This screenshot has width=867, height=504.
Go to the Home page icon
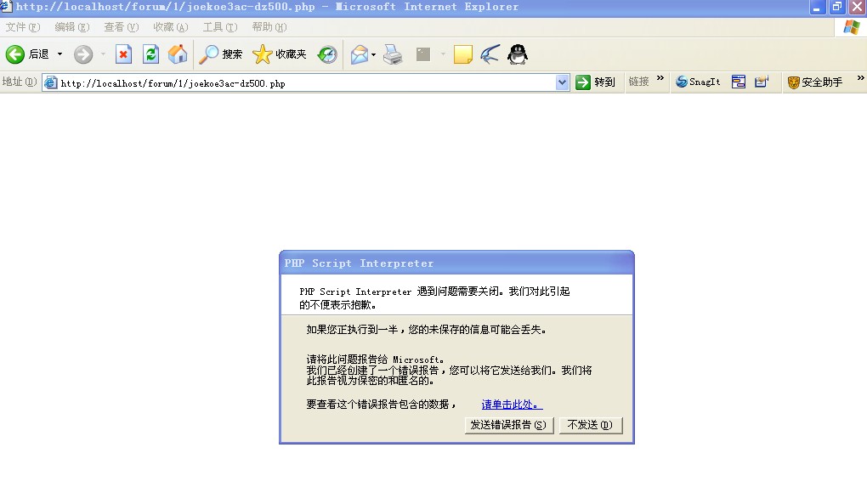pos(178,54)
